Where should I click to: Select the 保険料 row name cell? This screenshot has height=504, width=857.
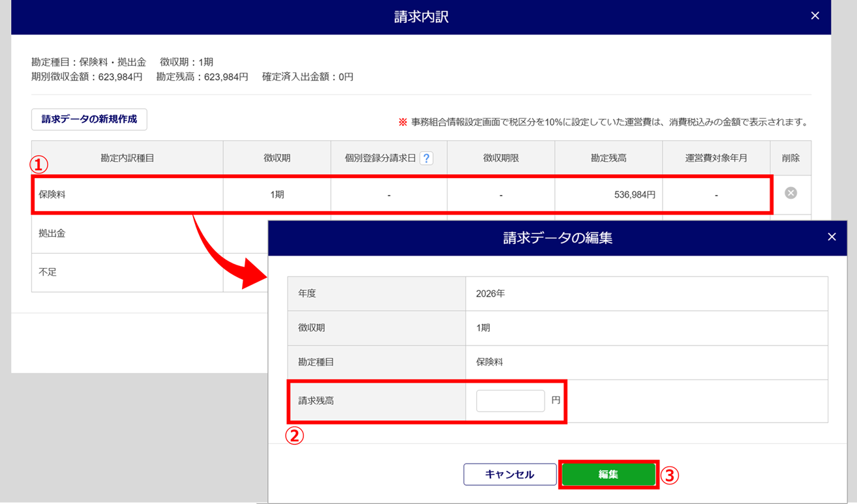[127, 194]
